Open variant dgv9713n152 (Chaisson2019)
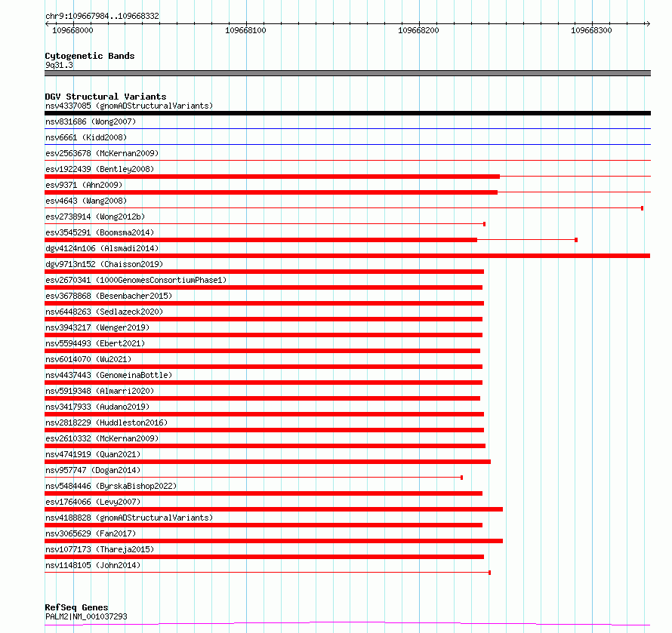 click(104, 264)
